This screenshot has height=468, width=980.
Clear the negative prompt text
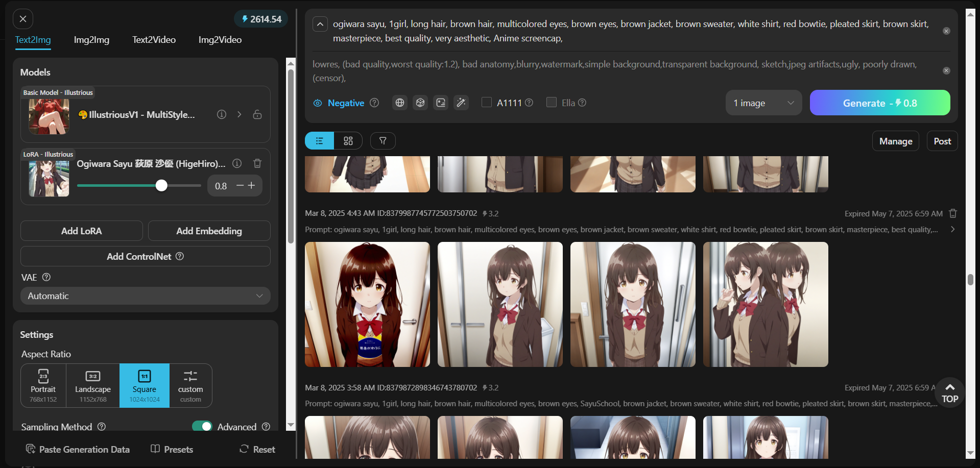[946, 71]
